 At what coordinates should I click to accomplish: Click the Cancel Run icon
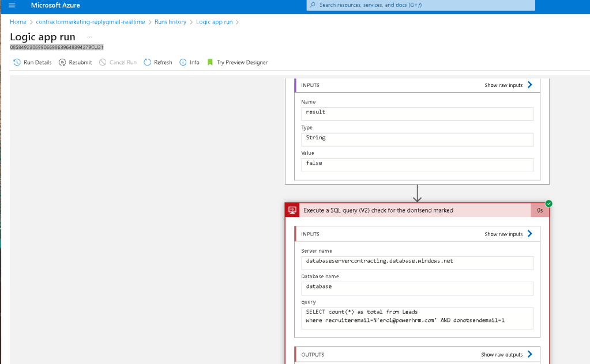coord(103,62)
